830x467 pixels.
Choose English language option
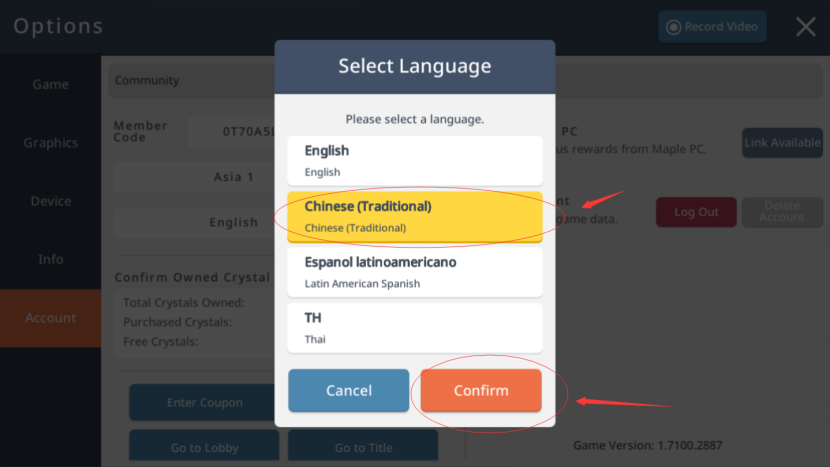click(x=414, y=160)
